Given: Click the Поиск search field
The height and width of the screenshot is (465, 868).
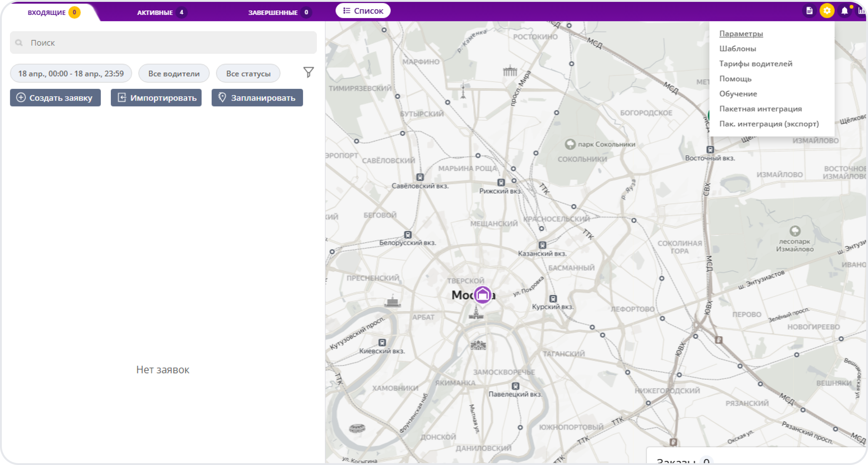Looking at the screenshot, I should 163,43.
